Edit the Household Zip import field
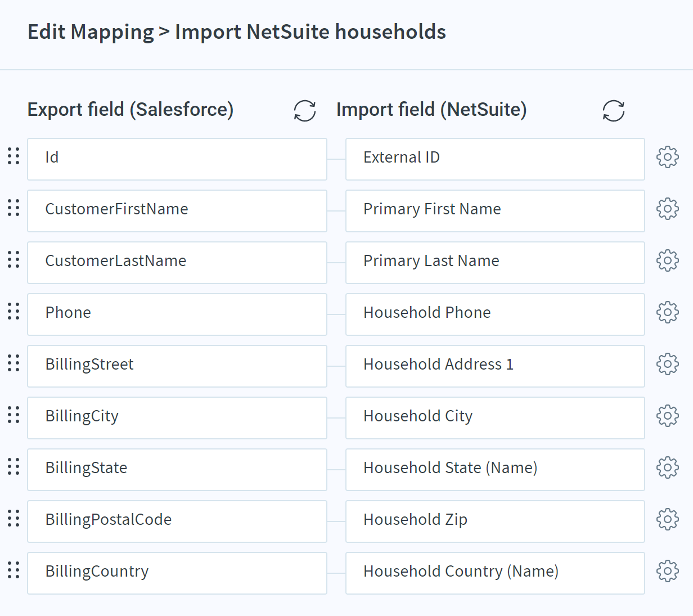The width and height of the screenshot is (693, 616). [x=495, y=521]
